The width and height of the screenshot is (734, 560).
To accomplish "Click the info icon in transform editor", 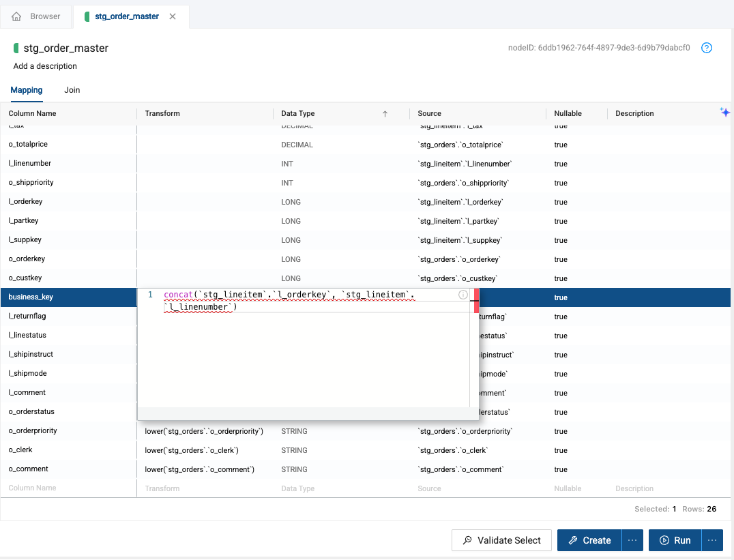I will point(463,295).
